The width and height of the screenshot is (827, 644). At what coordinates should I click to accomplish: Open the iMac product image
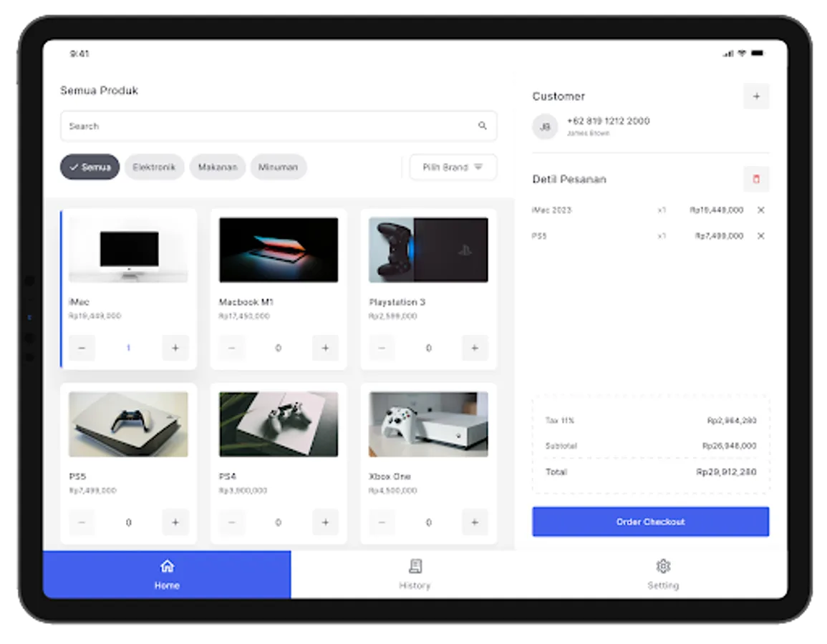click(128, 250)
